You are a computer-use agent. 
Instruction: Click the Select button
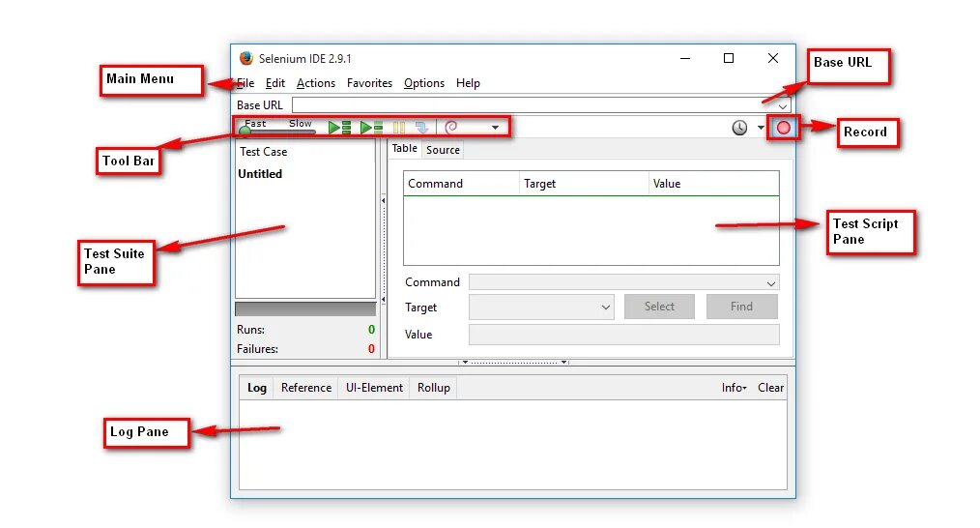pos(659,307)
